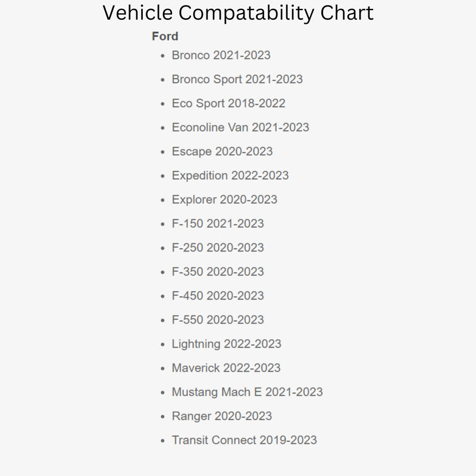The width and height of the screenshot is (476, 476).
Task: Select Expedition 2022-2023 list item
Action: pyautogui.click(x=230, y=176)
